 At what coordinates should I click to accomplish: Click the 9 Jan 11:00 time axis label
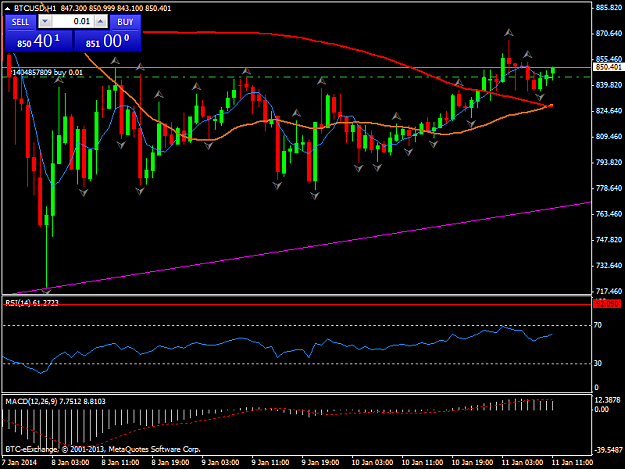[270, 462]
